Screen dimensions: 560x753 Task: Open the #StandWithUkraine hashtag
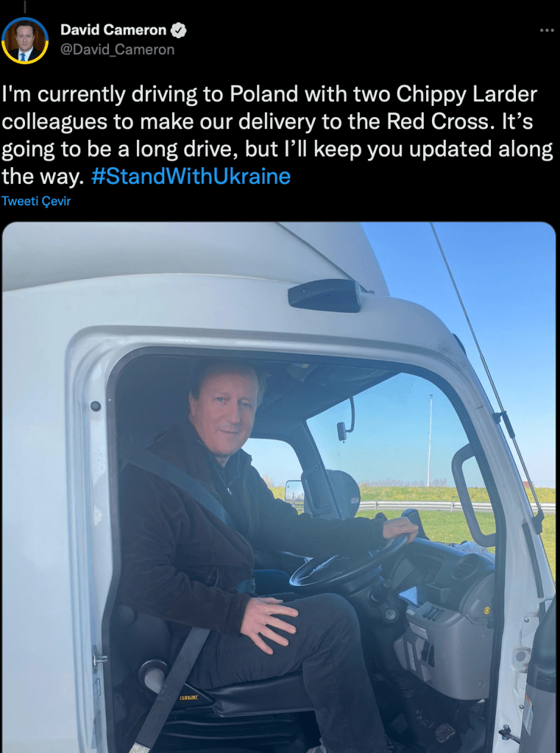pyautogui.click(x=191, y=176)
